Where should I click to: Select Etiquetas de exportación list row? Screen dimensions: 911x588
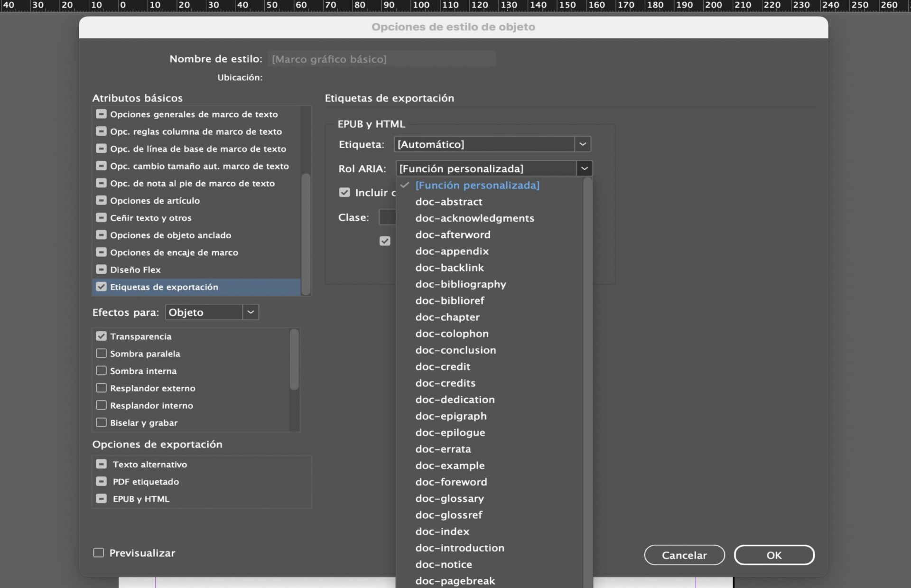pyautogui.click(x=164, y=287)
